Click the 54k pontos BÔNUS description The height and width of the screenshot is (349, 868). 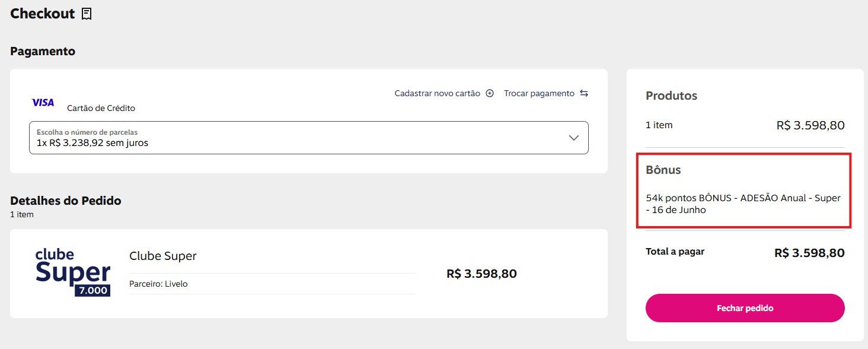click(x=743, y=204)
